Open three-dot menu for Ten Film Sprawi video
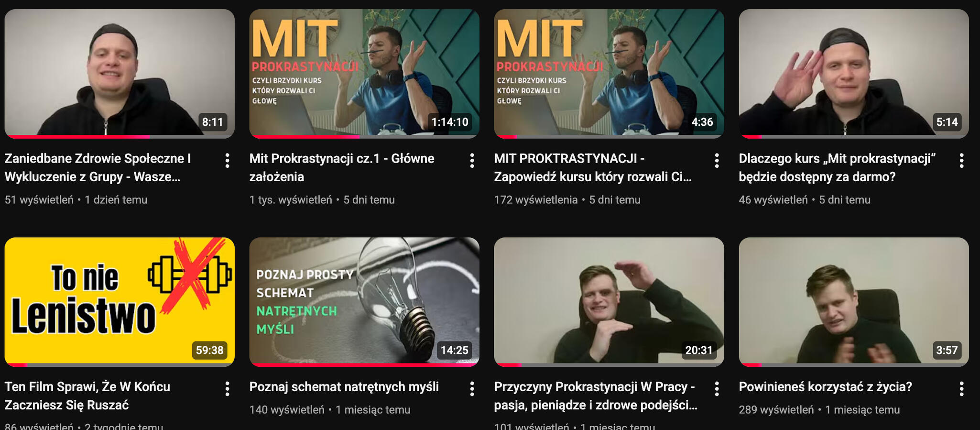The image size is (980, 430). 227,389
